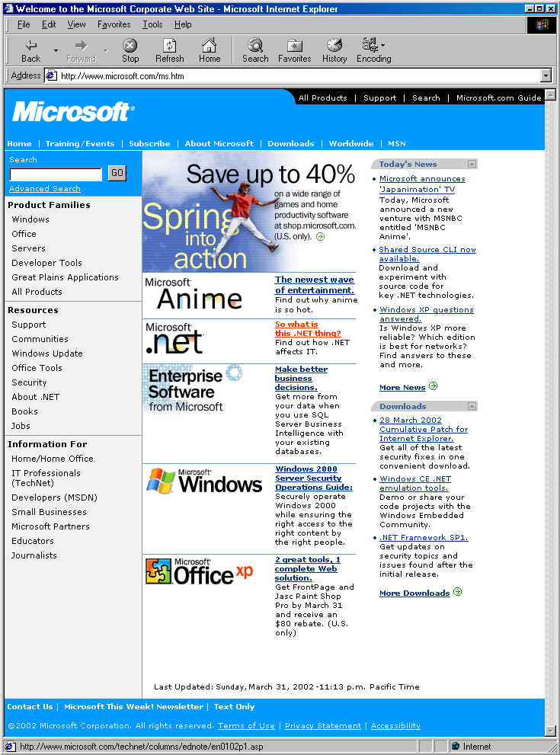Open the MSN nav bar link
Screen dimensions: 560x755
[x=397, y=143]
